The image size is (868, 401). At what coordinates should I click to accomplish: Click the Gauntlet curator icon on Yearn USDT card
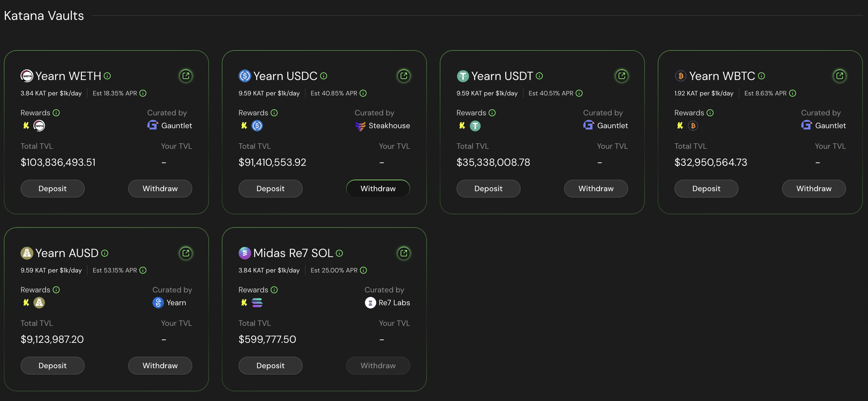coord(588,125)
